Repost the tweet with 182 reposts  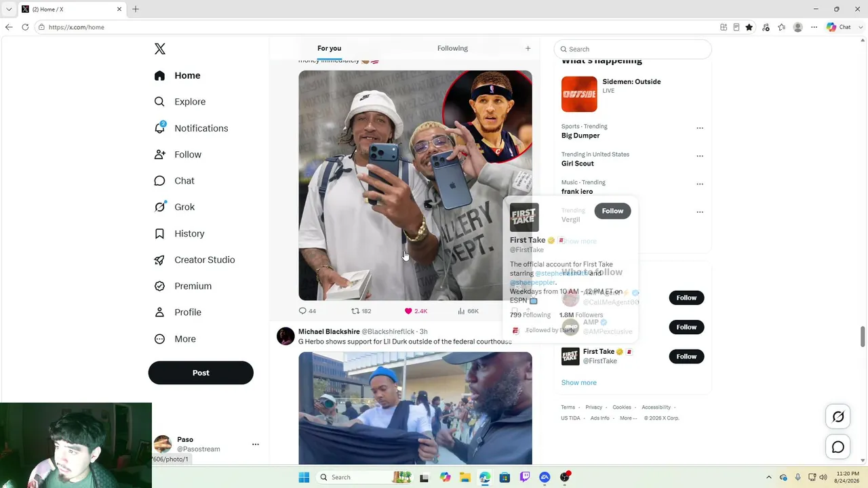[x=361, y=311]
